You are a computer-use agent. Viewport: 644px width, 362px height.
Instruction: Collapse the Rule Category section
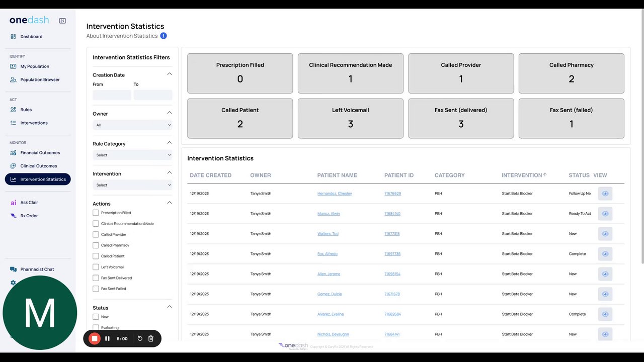pyautogui.click(x=169, y=143)
